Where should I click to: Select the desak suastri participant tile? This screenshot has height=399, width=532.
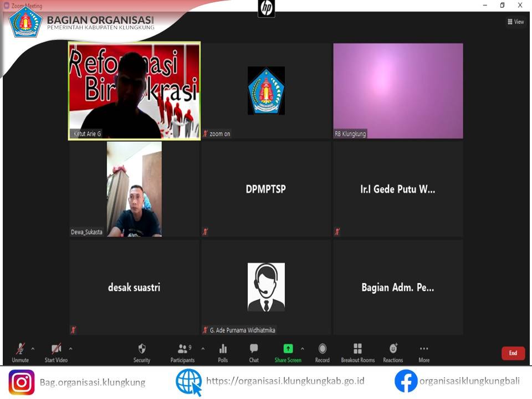click(134, 288)
